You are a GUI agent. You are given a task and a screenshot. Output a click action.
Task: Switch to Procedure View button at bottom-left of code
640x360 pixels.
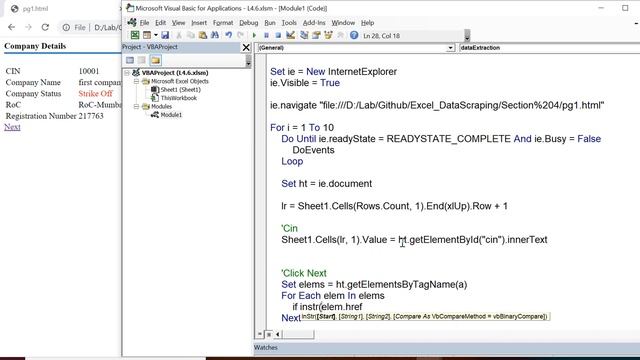pos(260,334)
